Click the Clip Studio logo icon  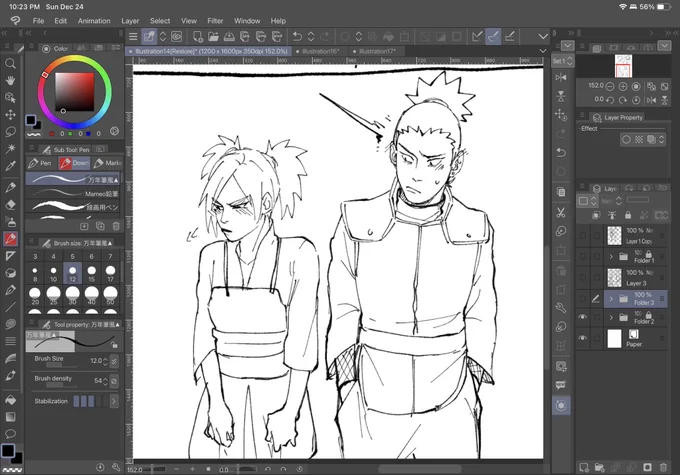click(x=15, y=20)
